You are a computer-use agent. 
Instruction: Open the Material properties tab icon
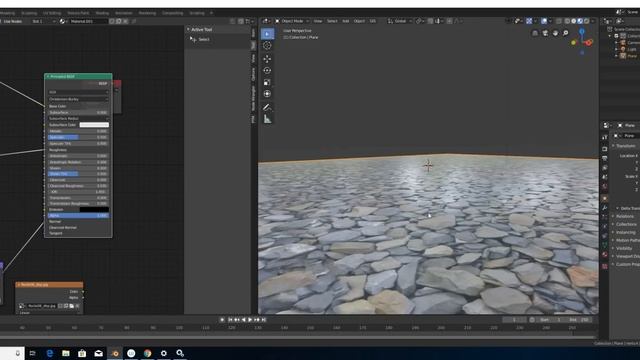click(x=604, y=255)
